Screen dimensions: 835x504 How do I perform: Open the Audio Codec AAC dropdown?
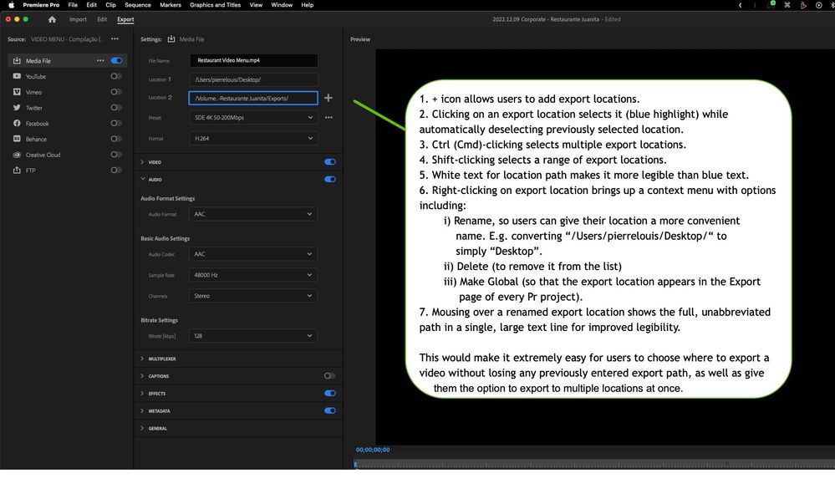253,254
